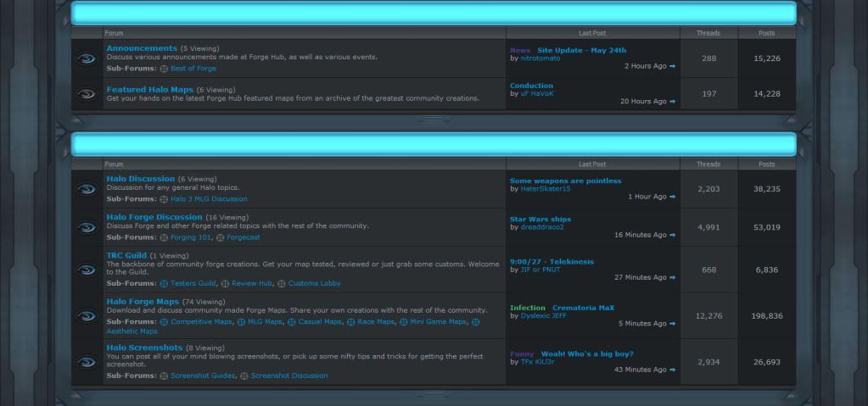Open the Featured Halo Maps forum

(150, 89)
